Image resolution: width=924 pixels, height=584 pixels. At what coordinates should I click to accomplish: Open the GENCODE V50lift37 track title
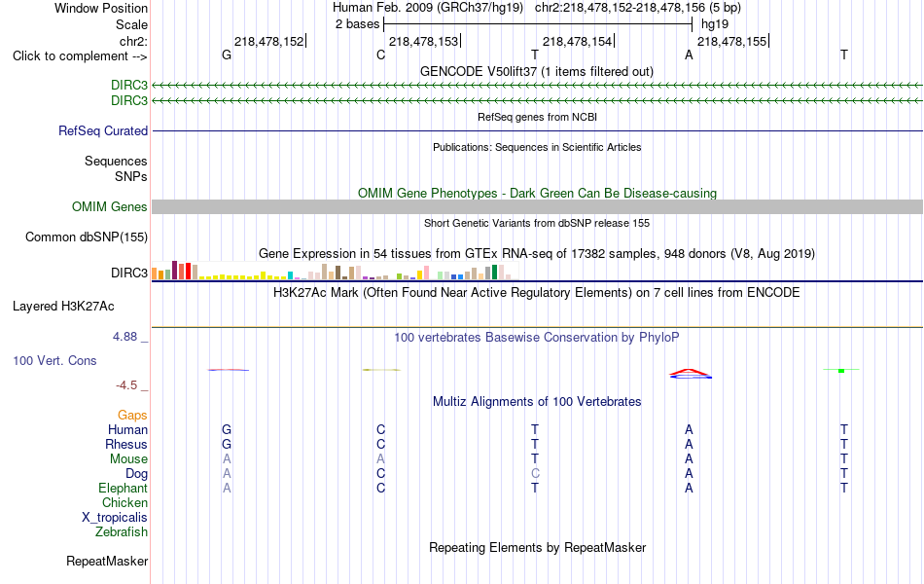[537, 71]
